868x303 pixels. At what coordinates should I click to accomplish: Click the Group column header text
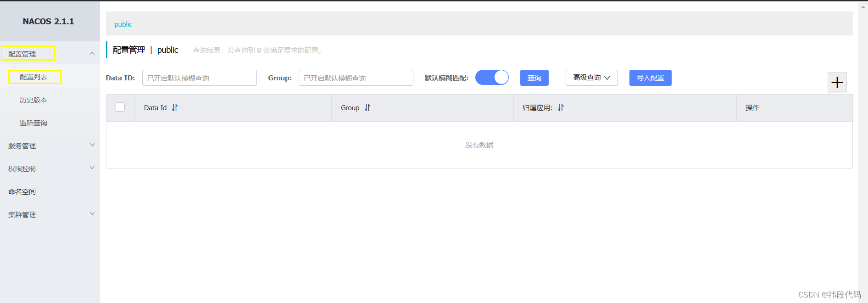(350, 108)
